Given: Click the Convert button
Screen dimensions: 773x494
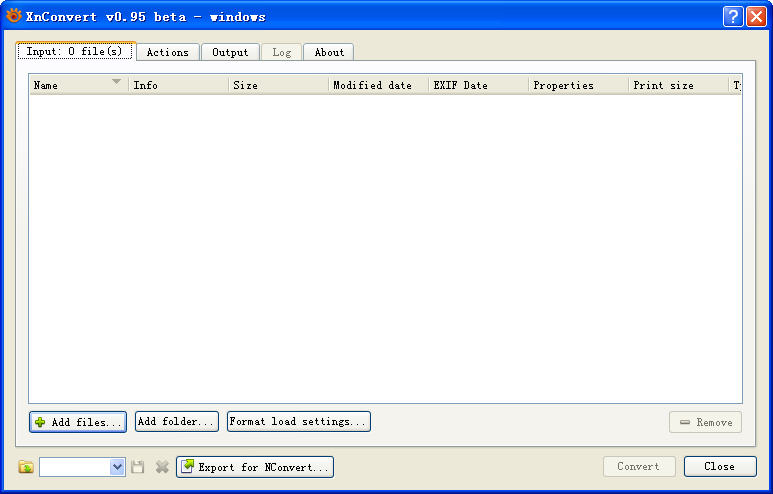Looking at the screenshot, I should pyautogui.click(x=639, y=466).
